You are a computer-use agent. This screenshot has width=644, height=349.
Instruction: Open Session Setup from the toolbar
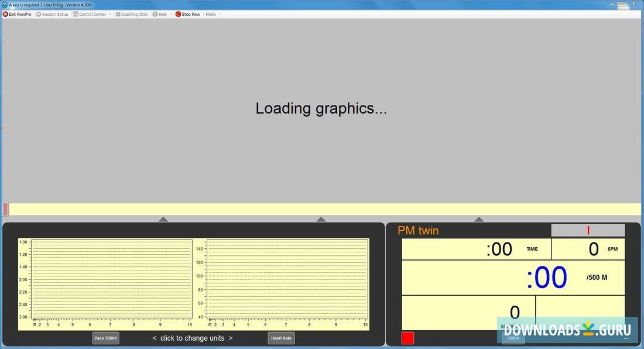coord(52,14)
